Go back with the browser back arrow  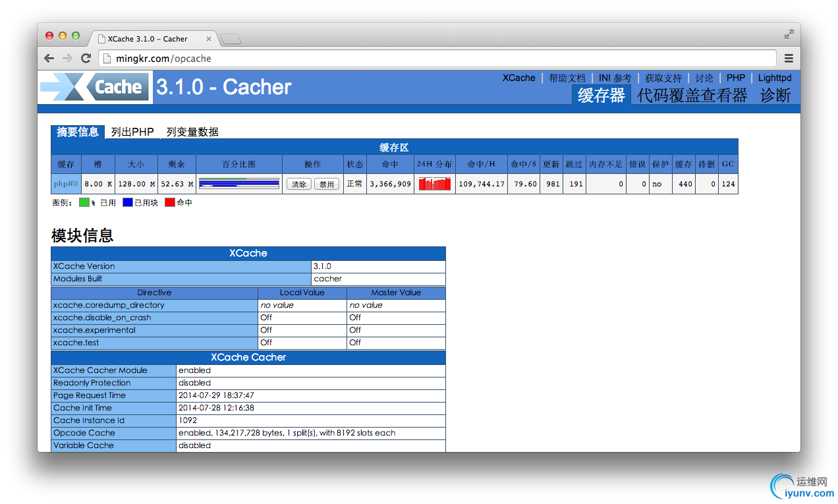point(49,58)
